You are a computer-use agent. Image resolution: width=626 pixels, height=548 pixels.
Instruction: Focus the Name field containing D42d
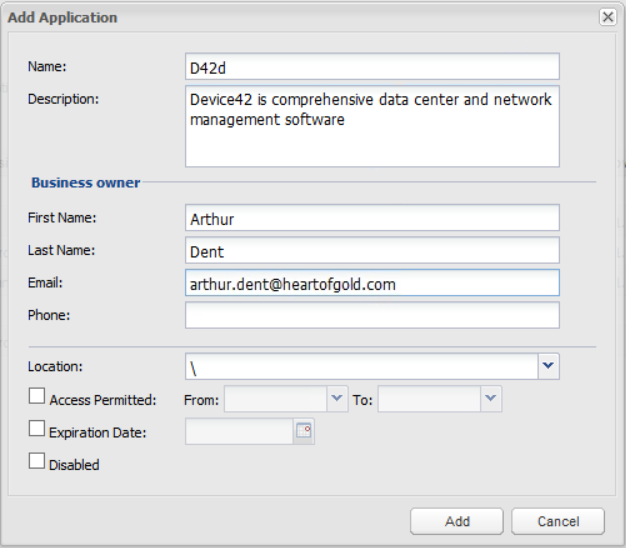click(372, 66)
